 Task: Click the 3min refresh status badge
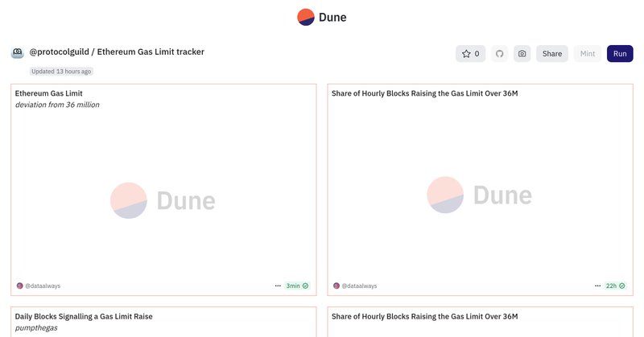pos(297,286)
